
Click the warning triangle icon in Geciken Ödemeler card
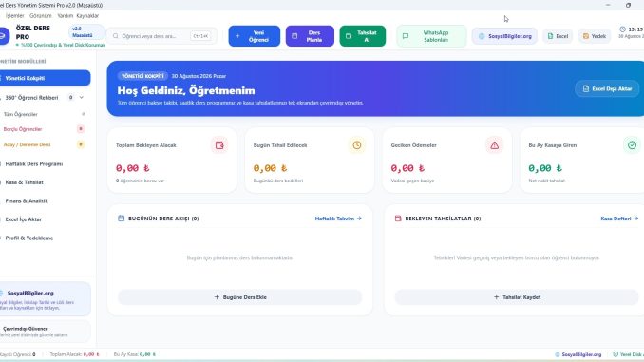495,145
